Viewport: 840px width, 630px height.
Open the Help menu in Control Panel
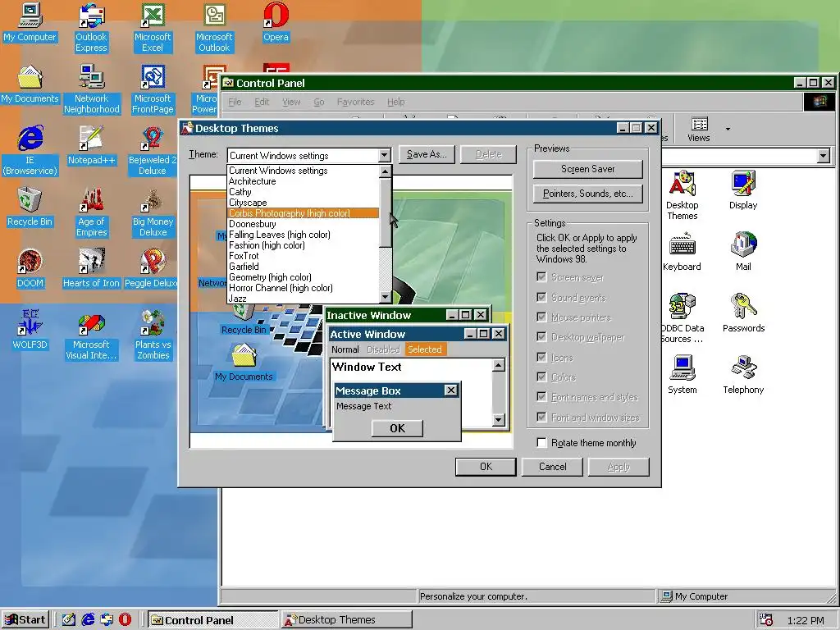tap(396, 102)
